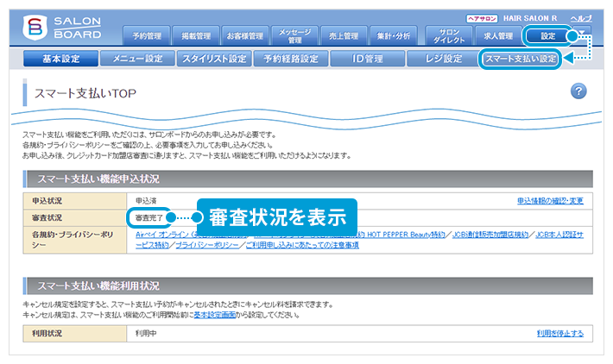Open the 求人管理 tab
This screenshot has width=613, height=364.
tap(498, 36)
